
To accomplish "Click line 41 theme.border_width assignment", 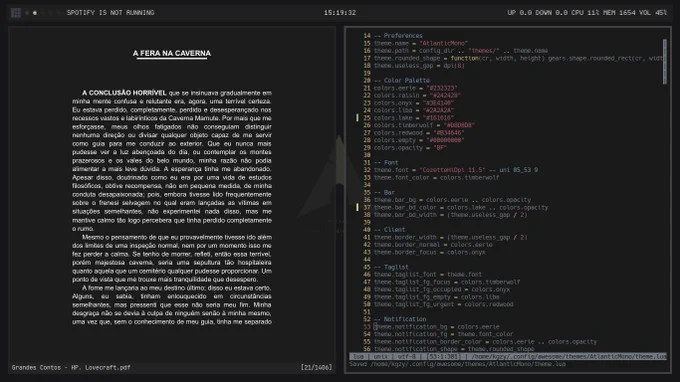I will pyautogui.click(x=451, y=237).
